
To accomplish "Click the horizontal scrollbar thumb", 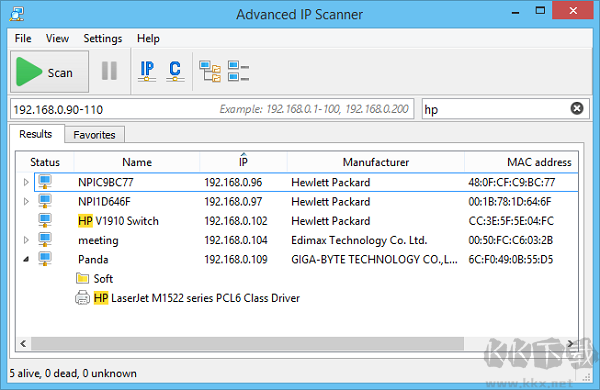I will [248, 343].
